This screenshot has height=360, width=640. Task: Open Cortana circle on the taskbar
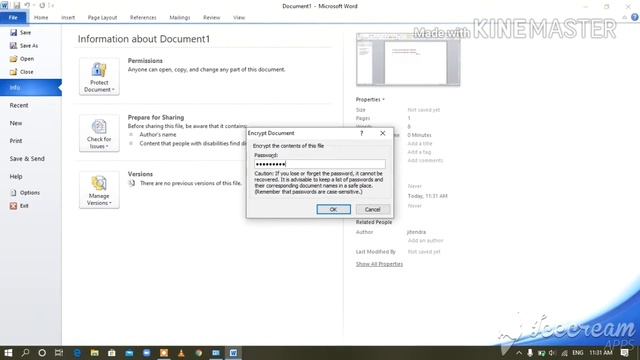point(42,353)
